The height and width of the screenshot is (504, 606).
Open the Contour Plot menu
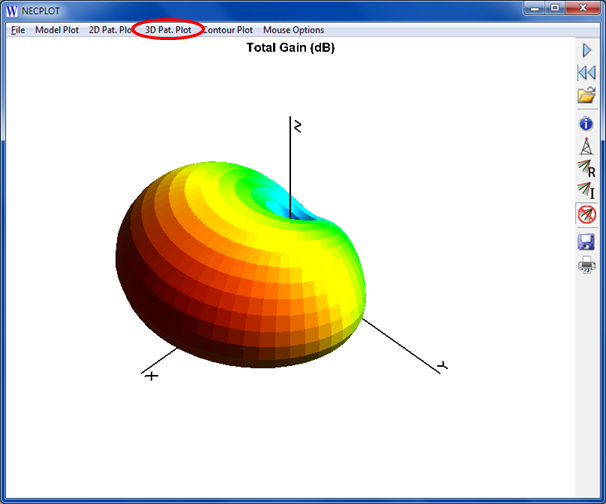[229, 30]
